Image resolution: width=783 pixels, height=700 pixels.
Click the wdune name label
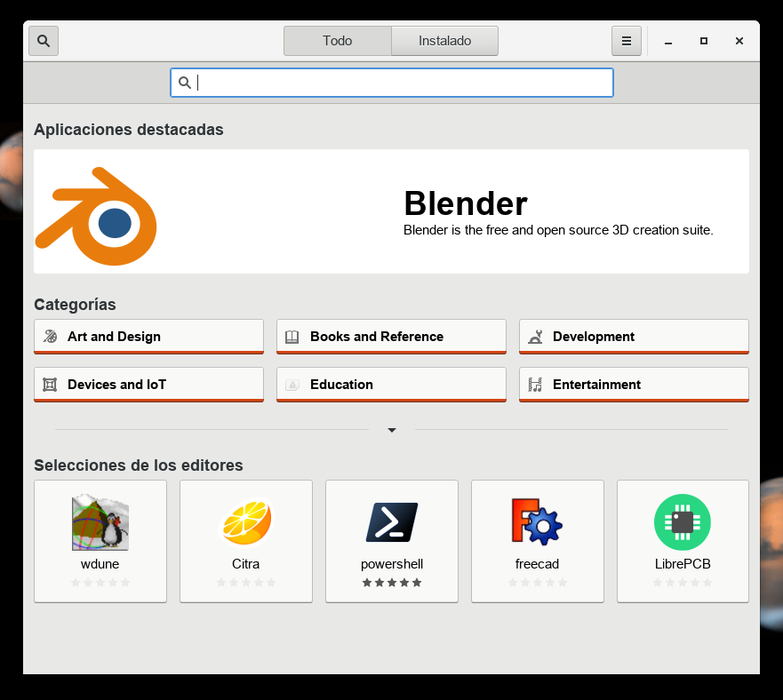pyautogui.click(x=100, y=564)
